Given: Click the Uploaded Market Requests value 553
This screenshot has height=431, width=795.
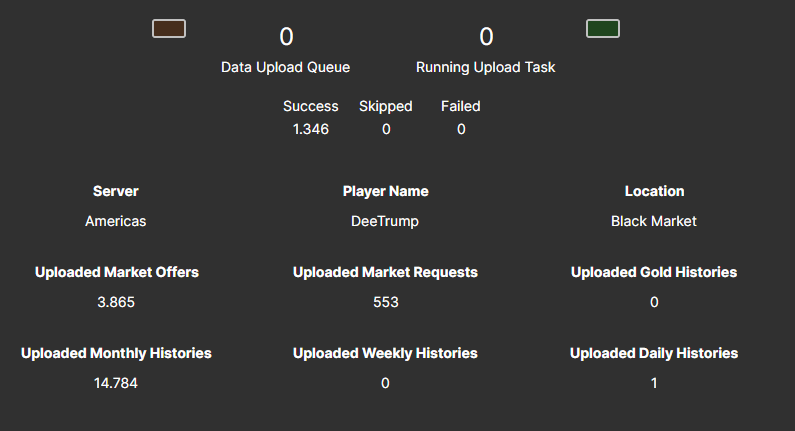Looking at the screenshot, I should coord(385,302).
